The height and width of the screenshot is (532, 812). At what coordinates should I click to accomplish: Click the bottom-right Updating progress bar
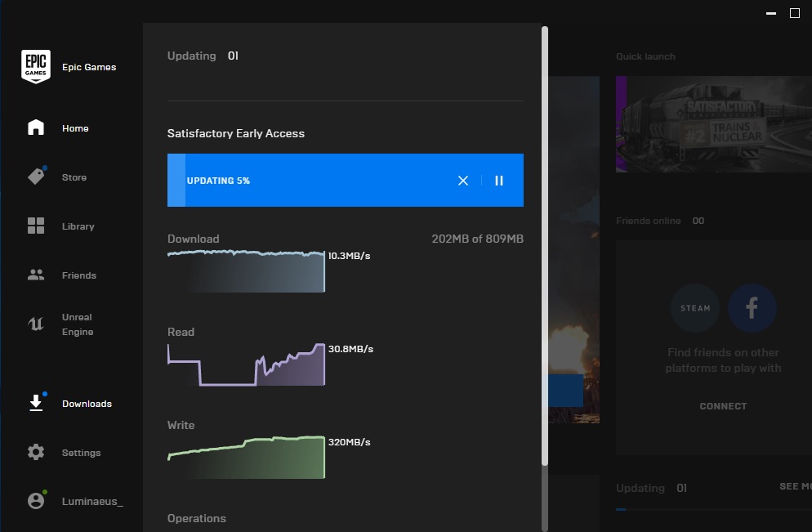click(x=714, y=510)
